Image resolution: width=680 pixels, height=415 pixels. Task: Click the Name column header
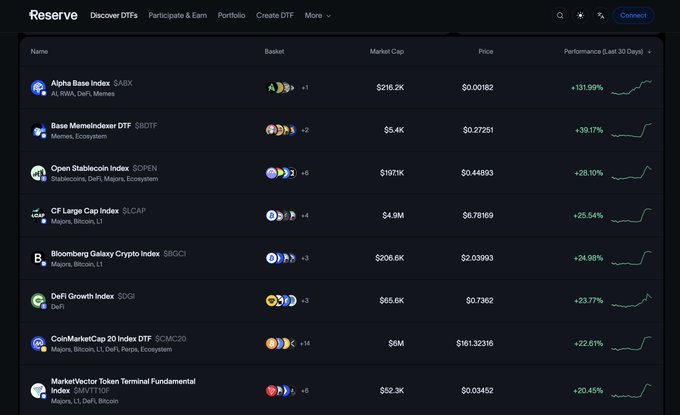tap(39, 52)
